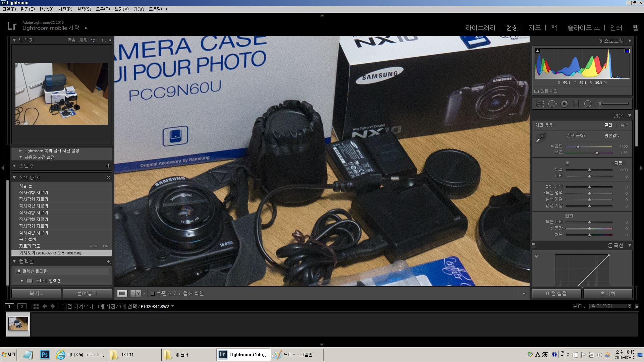This screenshot has height=362, width=644.
Task: Open Before/After view mode dropdown arrow
Action: click(144, 294)
